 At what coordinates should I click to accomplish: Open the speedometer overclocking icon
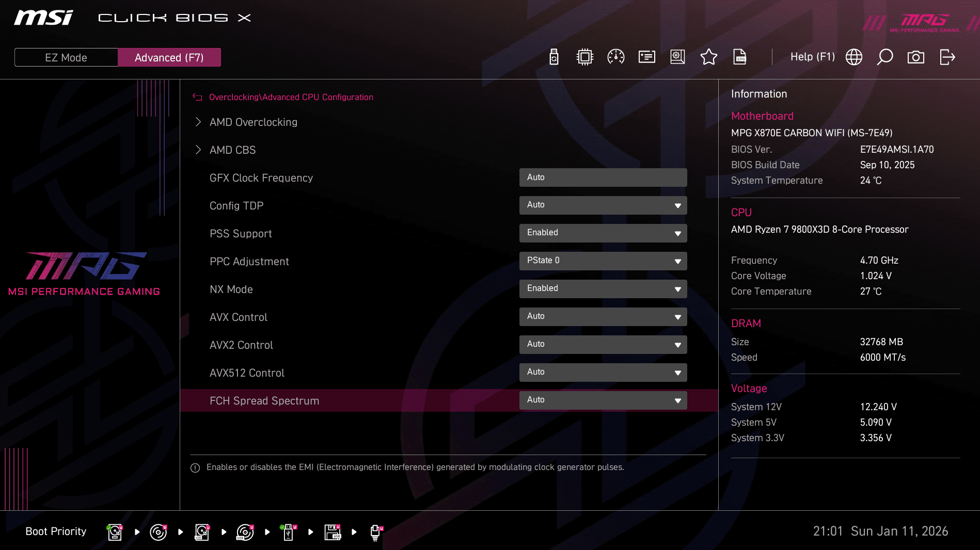click(x=616, y=57)
